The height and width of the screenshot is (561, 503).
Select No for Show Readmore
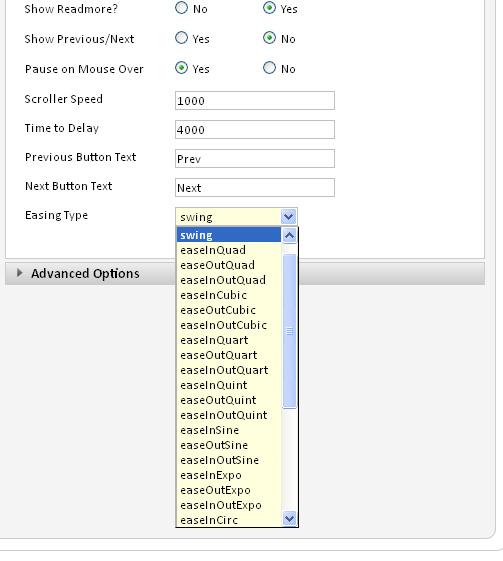[x=181, y=8]
